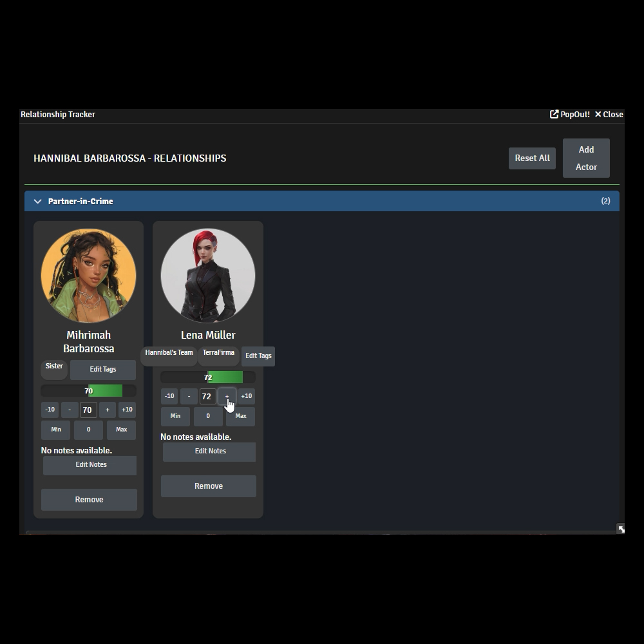Click the window resize handle icon
Viewport: 644px width, 644px height.
[x=621, y=529]
